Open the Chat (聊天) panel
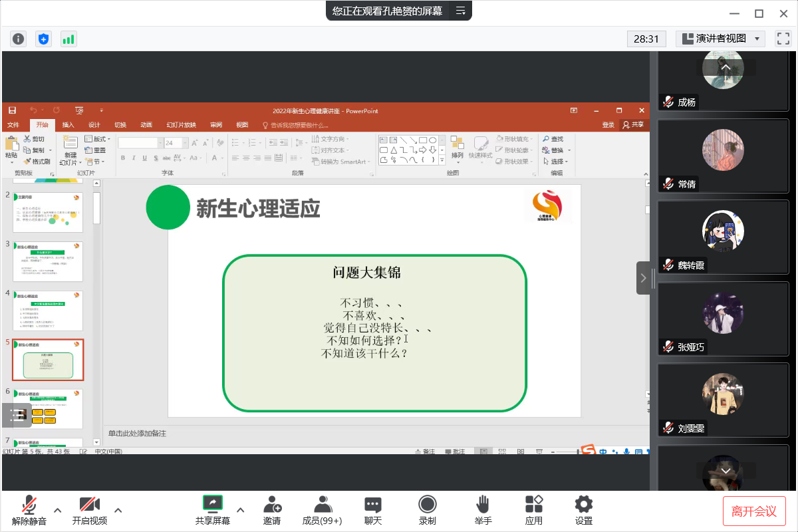798x532 pixels. pyautogui.click(x=373, y=510)
